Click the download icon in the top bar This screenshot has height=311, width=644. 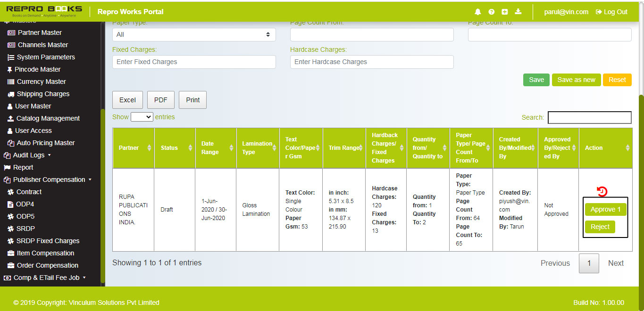[x=518, y=11]
